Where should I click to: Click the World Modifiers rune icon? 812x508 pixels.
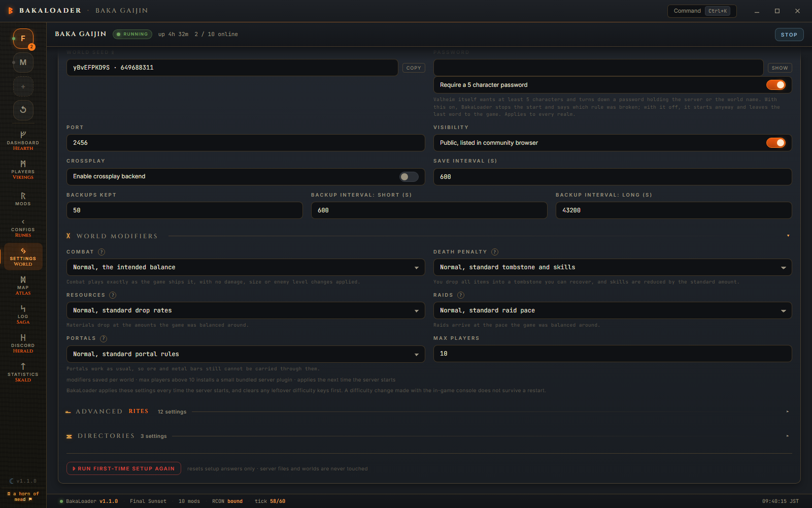click(69, 236)
